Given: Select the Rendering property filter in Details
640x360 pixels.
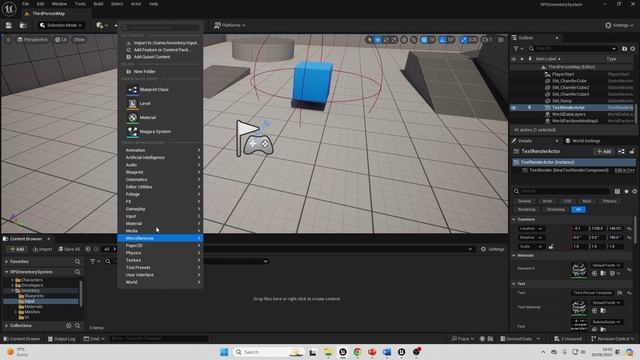Looking at the screenshot, I should pos(527,209).
